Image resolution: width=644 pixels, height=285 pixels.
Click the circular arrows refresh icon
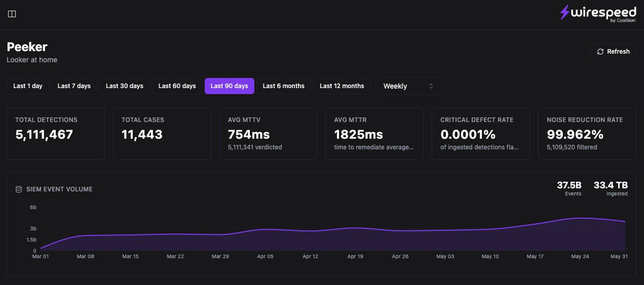(x=600, y=52)
